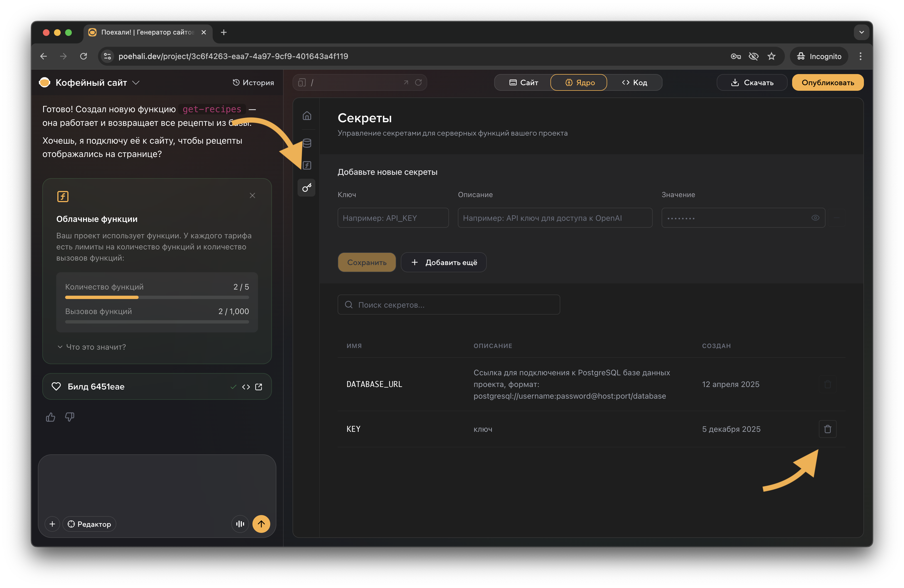The height and width of the screenshot is (588, 904).
Task: Click the thumbs up feedback icon
Action: click(51, 417)
